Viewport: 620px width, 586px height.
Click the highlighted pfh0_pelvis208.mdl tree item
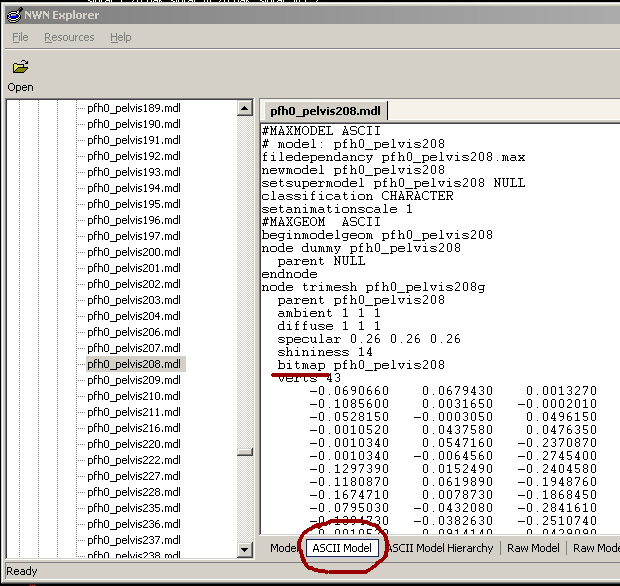point(135,364)
